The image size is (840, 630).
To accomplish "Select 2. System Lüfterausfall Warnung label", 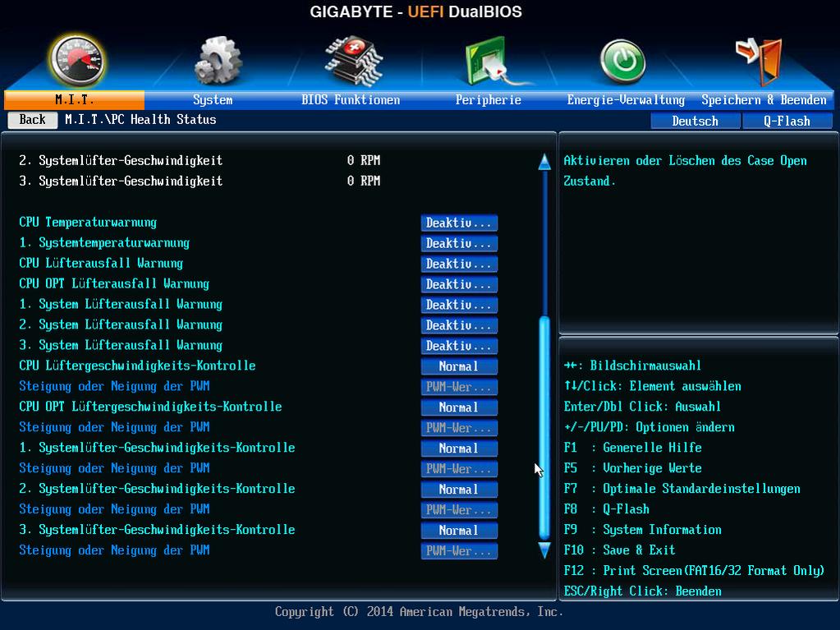I will click(x=121, y=324).
